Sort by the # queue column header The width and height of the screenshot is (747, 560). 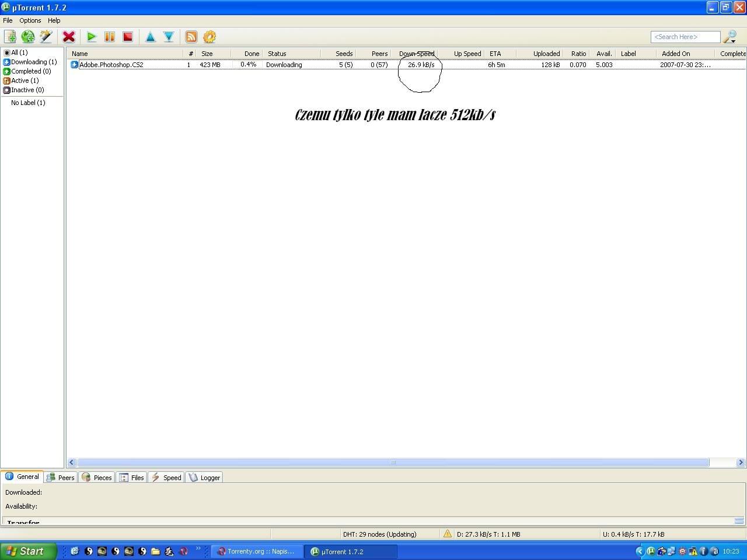click(190, 54)
